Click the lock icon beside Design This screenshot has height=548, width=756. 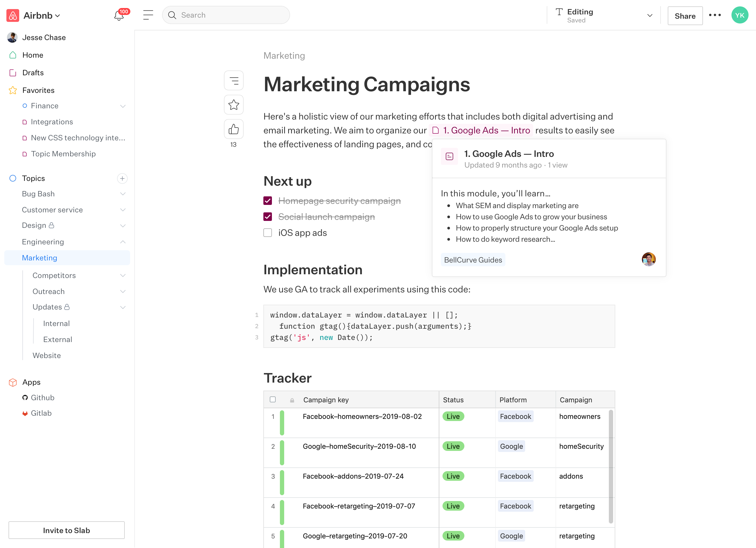click(51, 225)
